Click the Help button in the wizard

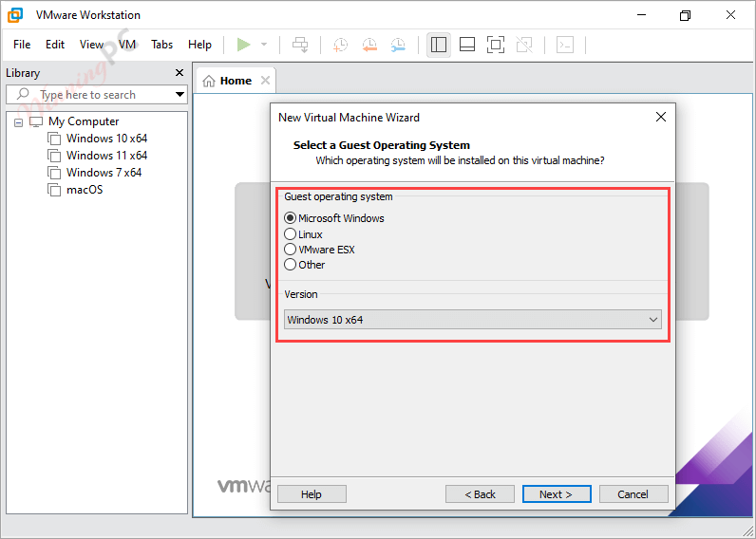[x=312, y=494]
